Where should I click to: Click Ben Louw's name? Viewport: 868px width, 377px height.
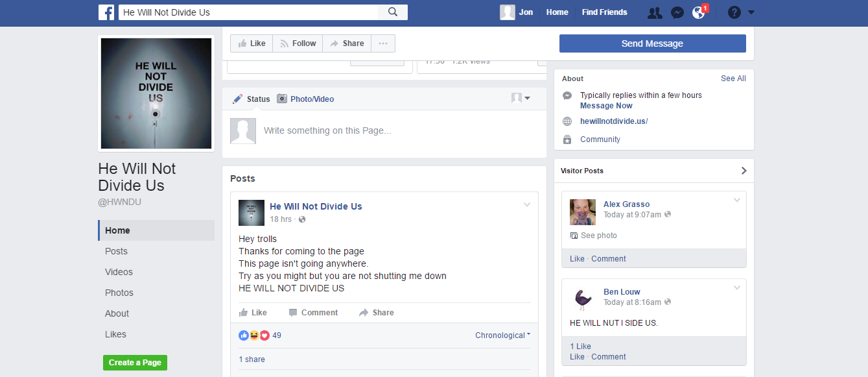pos(622,292)
